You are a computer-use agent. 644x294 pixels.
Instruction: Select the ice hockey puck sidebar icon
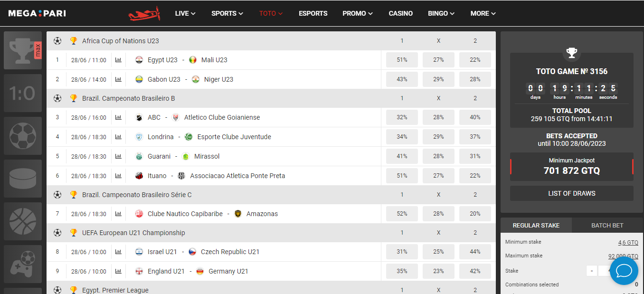(23, 179)
